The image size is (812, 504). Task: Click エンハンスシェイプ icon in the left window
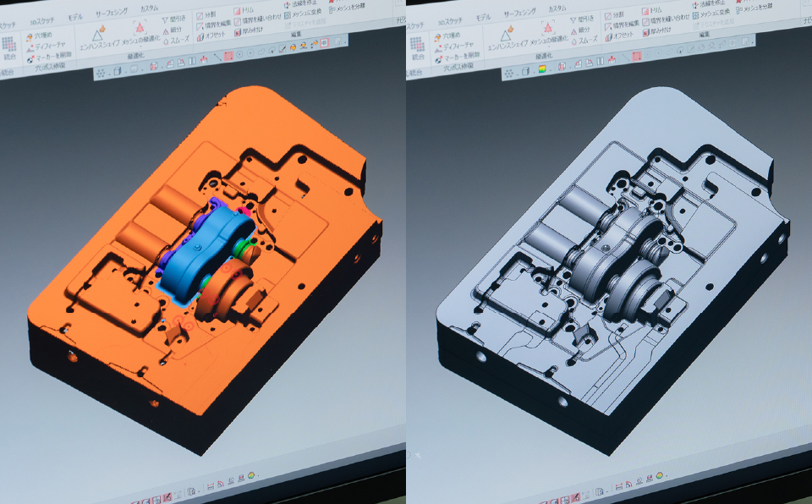coord(100,36)
